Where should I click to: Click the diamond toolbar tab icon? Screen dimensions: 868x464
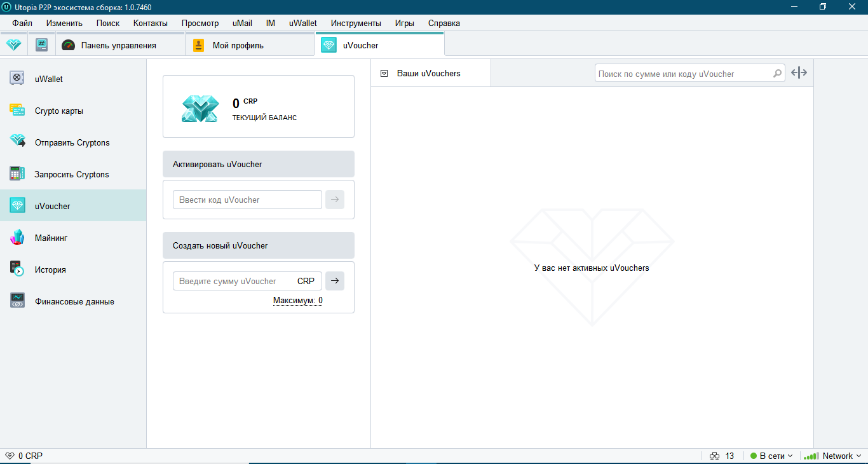(13, 45)
